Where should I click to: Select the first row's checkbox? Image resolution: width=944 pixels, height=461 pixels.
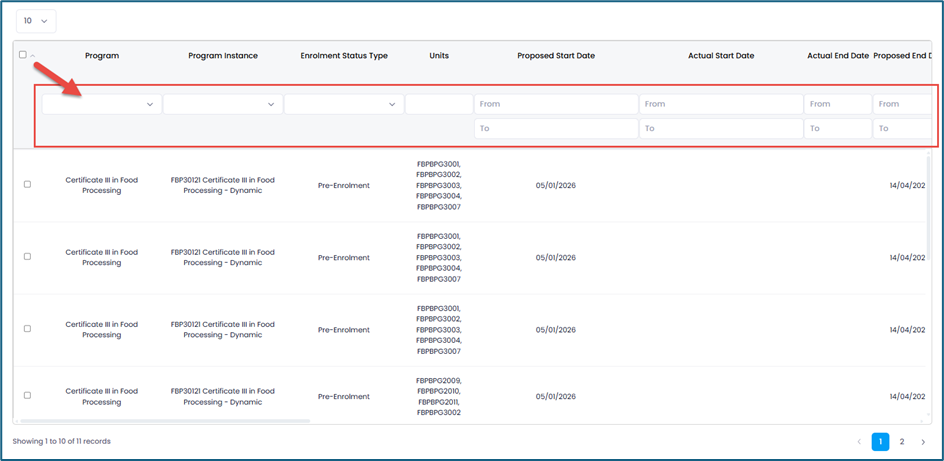(27, 185)
